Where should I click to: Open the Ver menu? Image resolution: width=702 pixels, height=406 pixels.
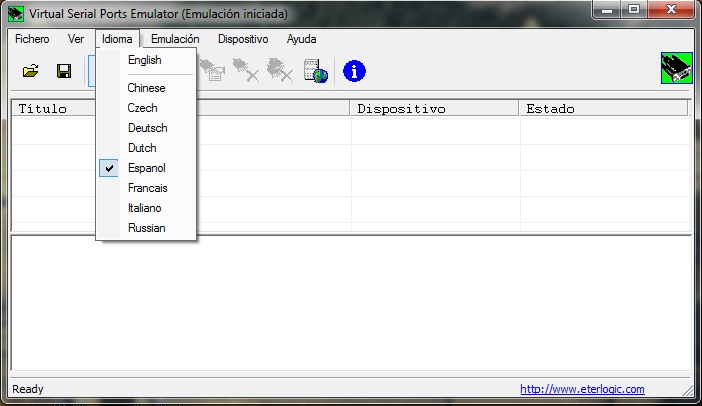click(76, 39)
